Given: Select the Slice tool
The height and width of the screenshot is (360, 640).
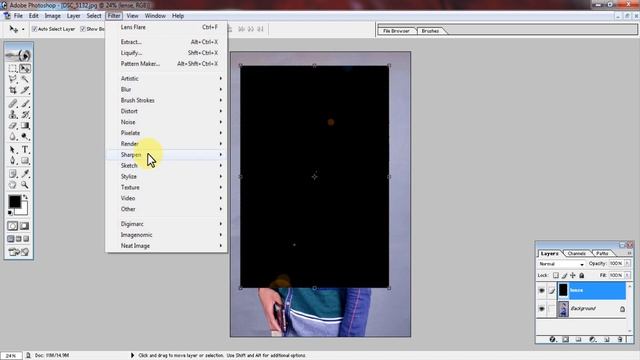Looking at the screenshot, I should (25, 90).
